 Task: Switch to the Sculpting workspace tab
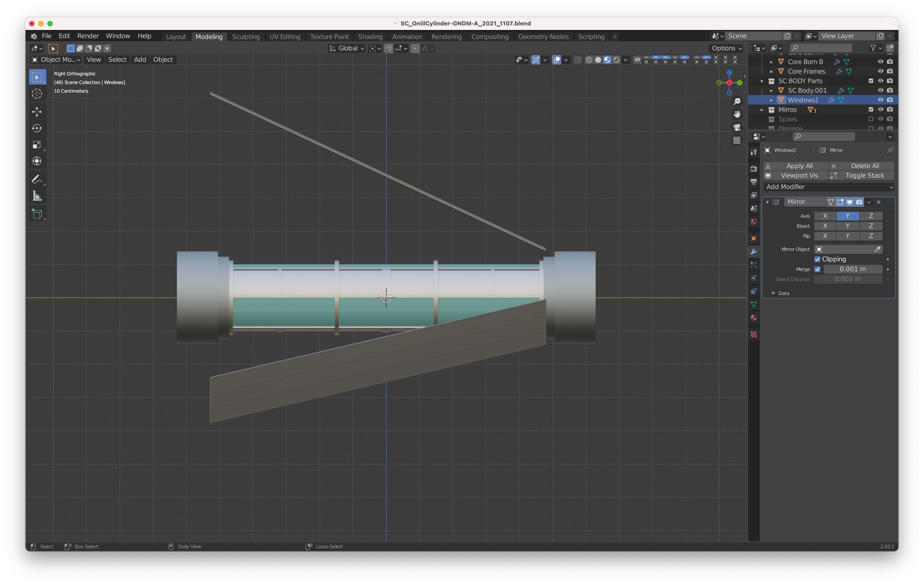(x=246, y=37)
